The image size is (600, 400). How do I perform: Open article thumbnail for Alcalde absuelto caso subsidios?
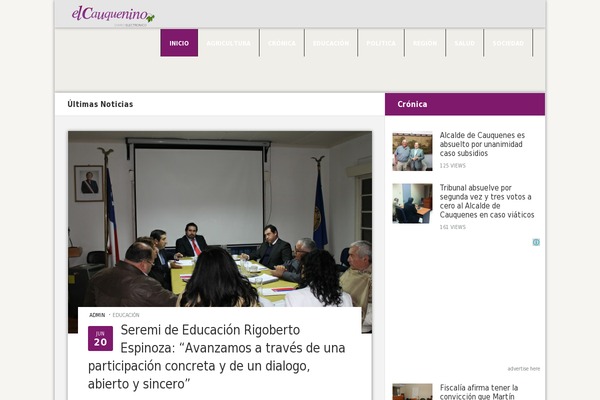point(412,151)
